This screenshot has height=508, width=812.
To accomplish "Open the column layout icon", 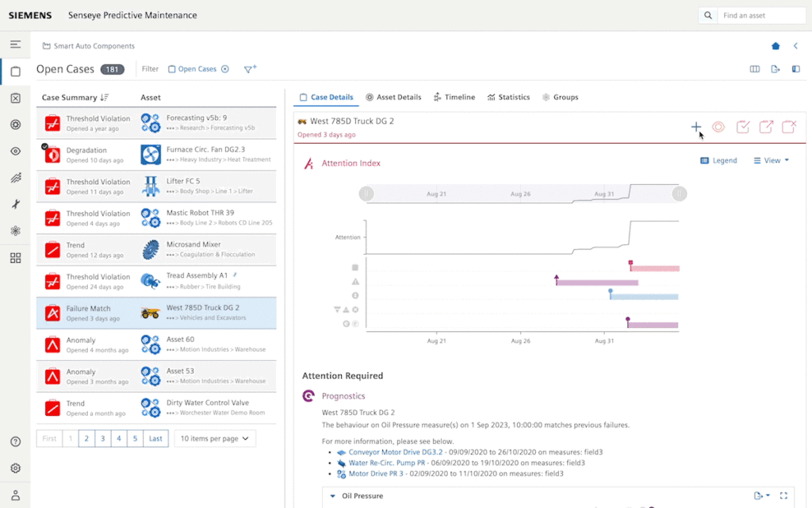I will tap(755, 69).
